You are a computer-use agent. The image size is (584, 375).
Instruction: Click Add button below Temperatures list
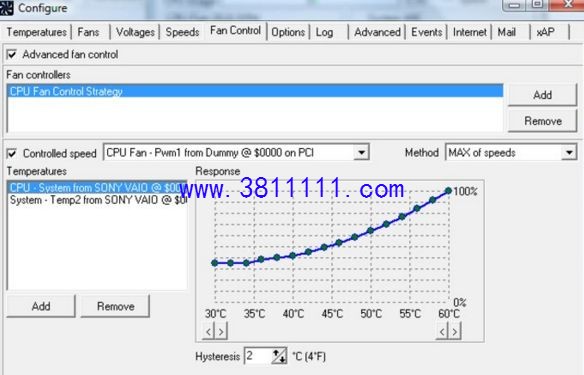(41, 306)
